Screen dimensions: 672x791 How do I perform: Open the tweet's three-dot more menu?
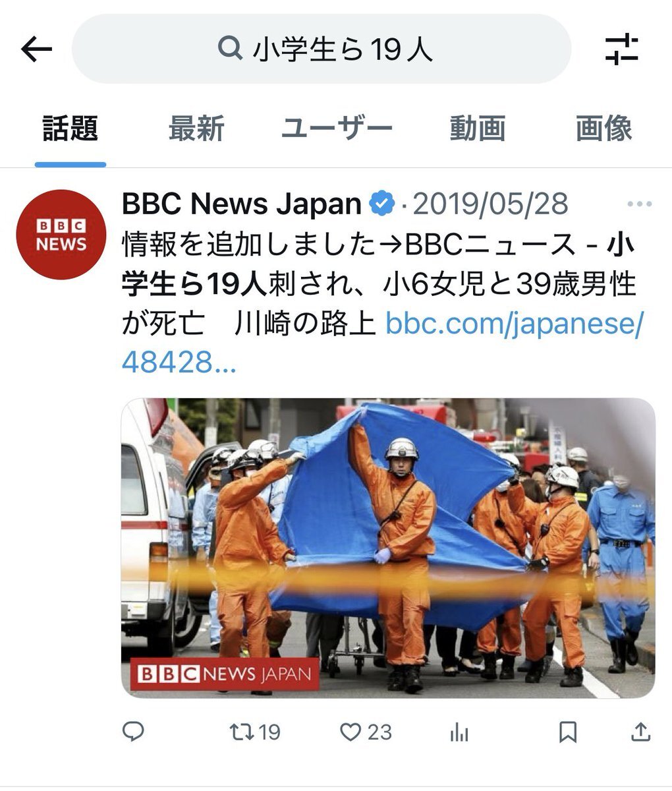click(x=639, y=205)
